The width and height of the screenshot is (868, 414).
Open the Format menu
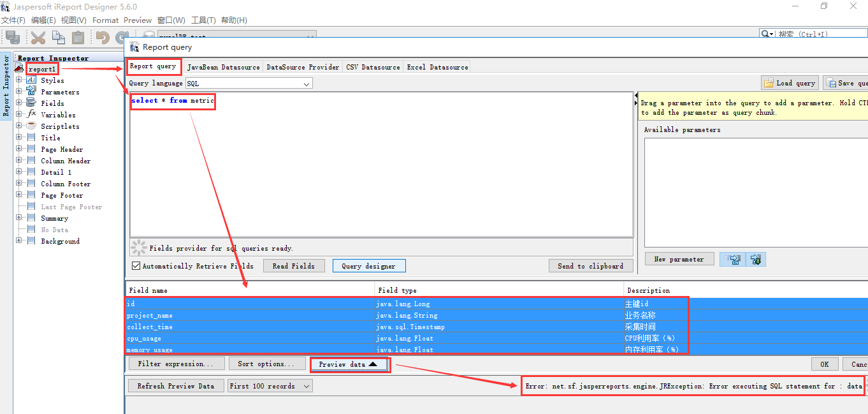[x=106, y=20]
